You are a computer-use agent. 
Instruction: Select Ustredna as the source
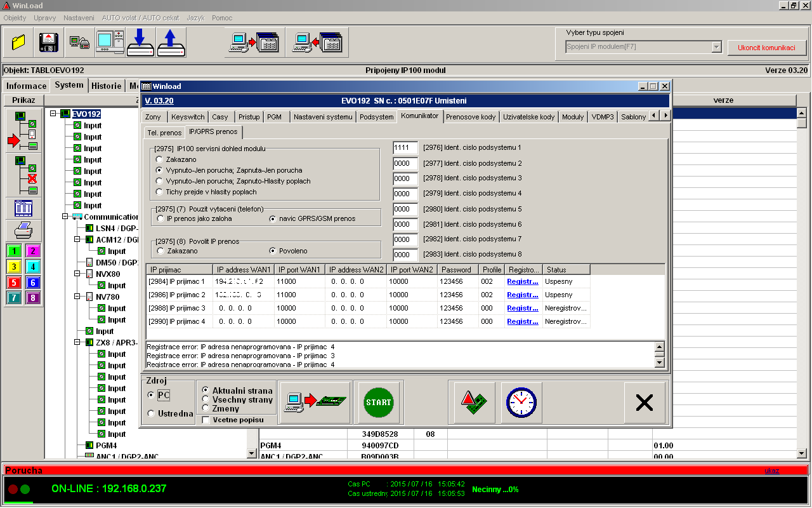point(150,413)
